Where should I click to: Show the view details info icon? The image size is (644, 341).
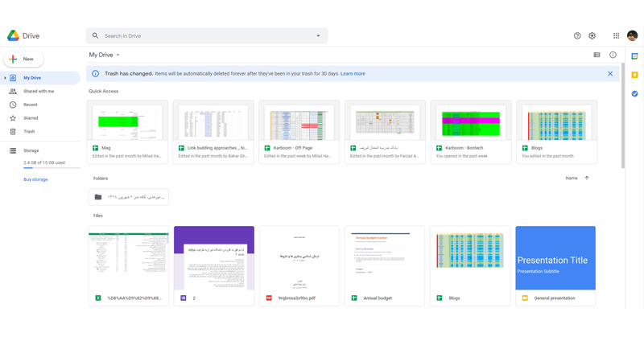click(613, 55)
